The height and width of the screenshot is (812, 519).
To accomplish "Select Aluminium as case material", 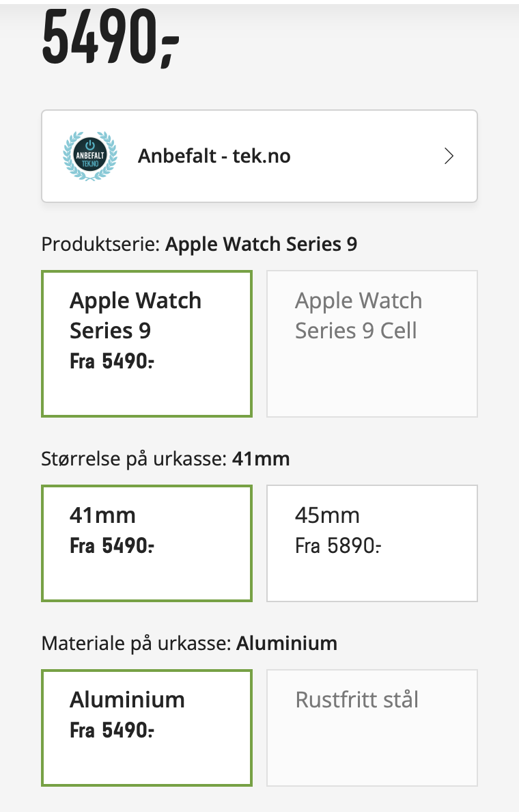I will (x=147, y=727).
